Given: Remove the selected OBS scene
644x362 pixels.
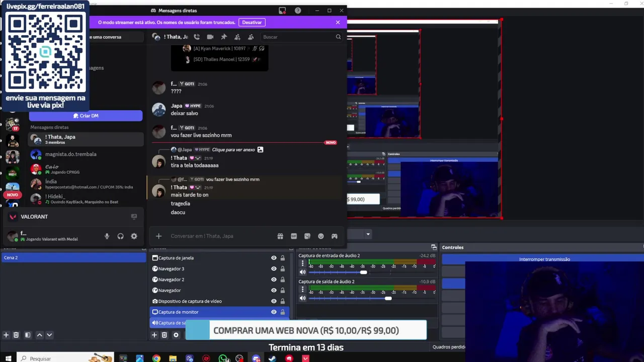Looking at the screenshot, I should [x=16, y=335].
